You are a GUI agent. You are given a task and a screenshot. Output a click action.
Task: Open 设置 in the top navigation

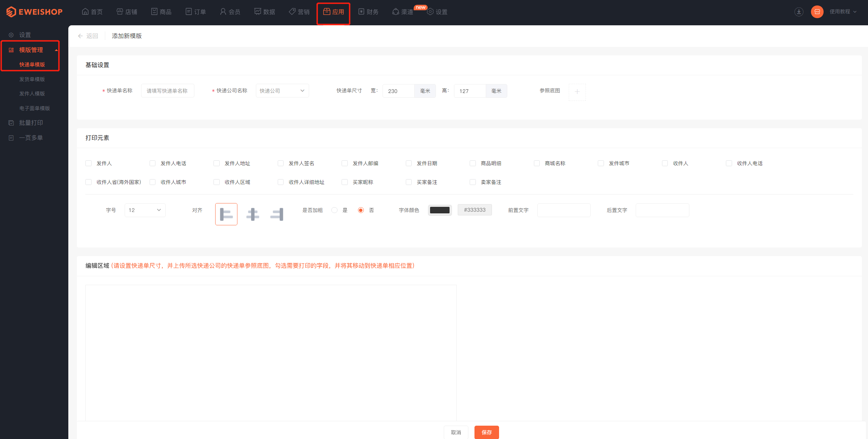437,12
